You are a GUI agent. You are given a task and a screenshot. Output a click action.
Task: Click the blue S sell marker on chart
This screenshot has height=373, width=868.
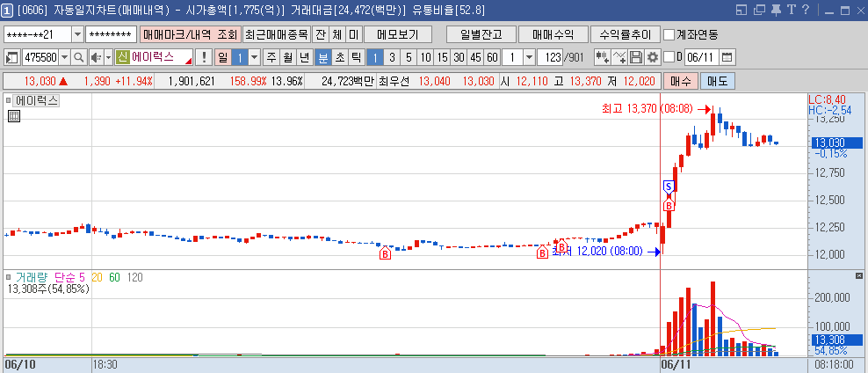click(x=669, y=186)
